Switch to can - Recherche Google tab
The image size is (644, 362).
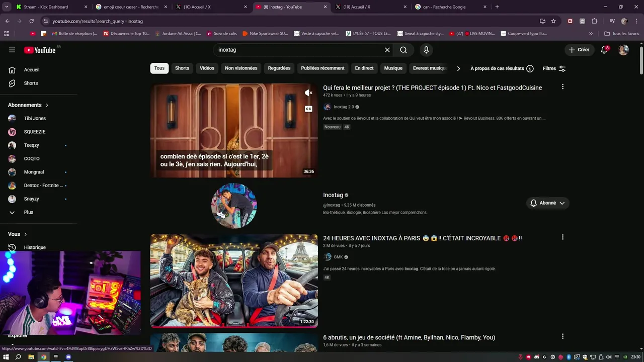450,7
